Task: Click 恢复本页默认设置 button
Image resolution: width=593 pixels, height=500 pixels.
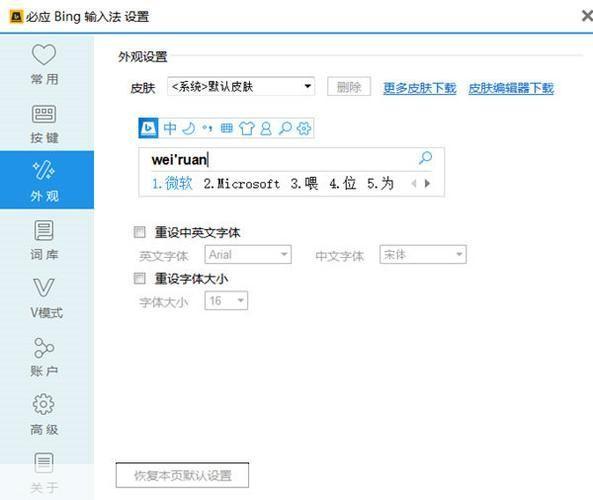Action: tap(182, 475)
